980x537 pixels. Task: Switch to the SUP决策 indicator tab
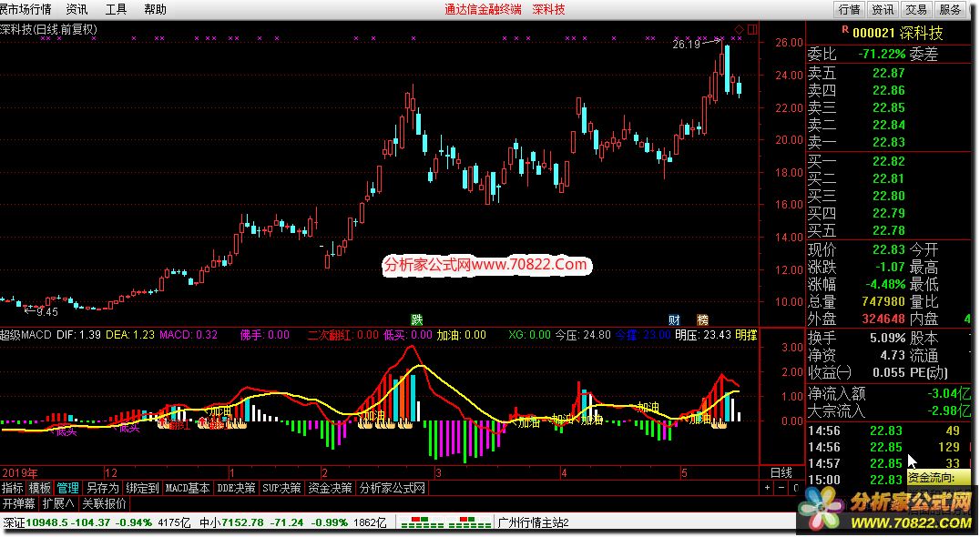click(281, 488)
